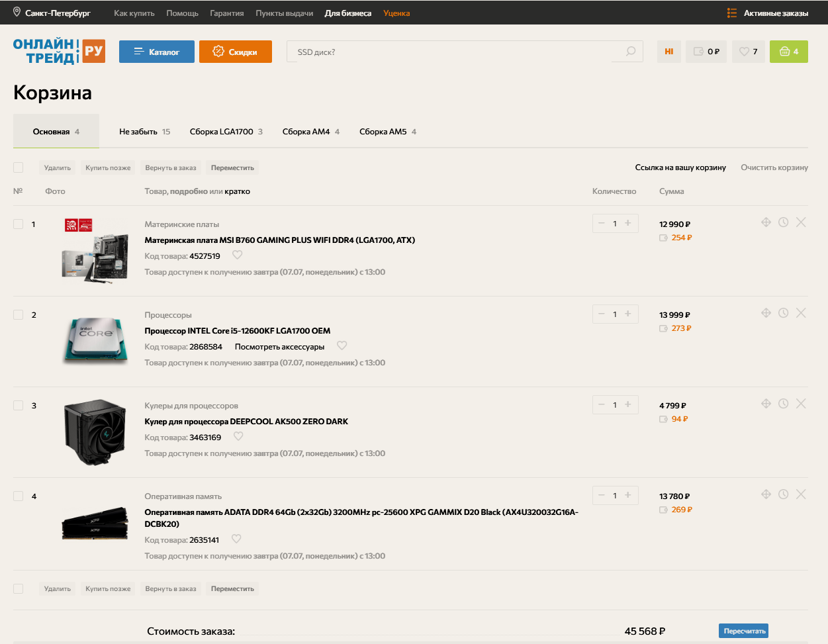Screen dimensions: 828x644
Task: Open Уценка in top menu
Action: pos(396,13)
